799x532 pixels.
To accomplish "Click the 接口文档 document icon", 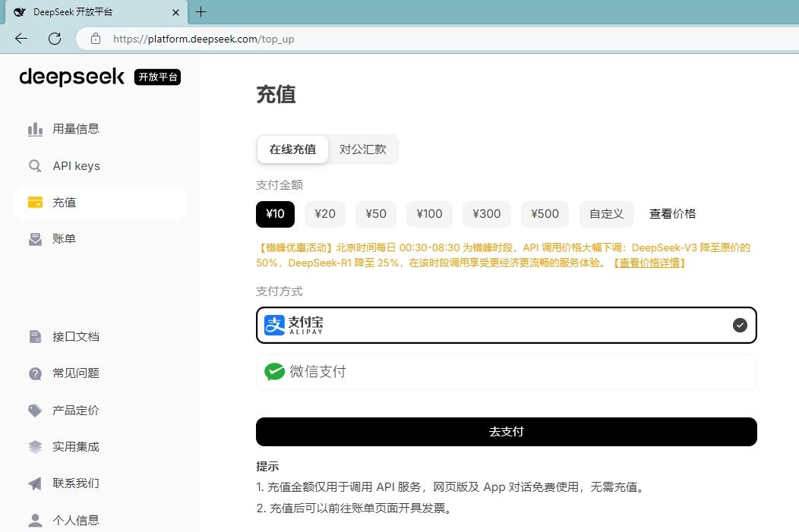I will point(35,336).
